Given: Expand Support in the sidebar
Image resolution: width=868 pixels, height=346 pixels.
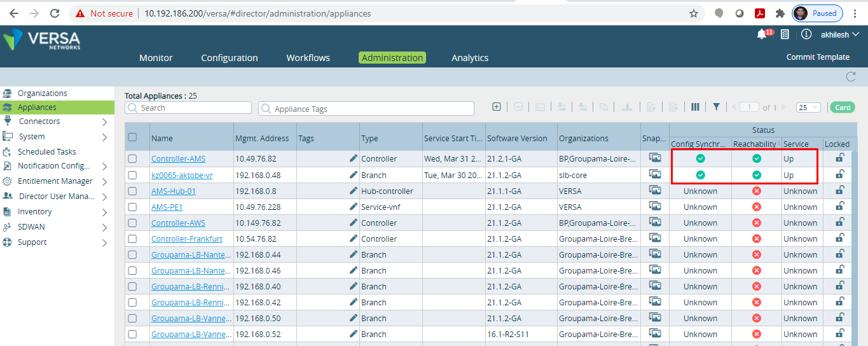Looking at the screenshot, I should 104,242.
